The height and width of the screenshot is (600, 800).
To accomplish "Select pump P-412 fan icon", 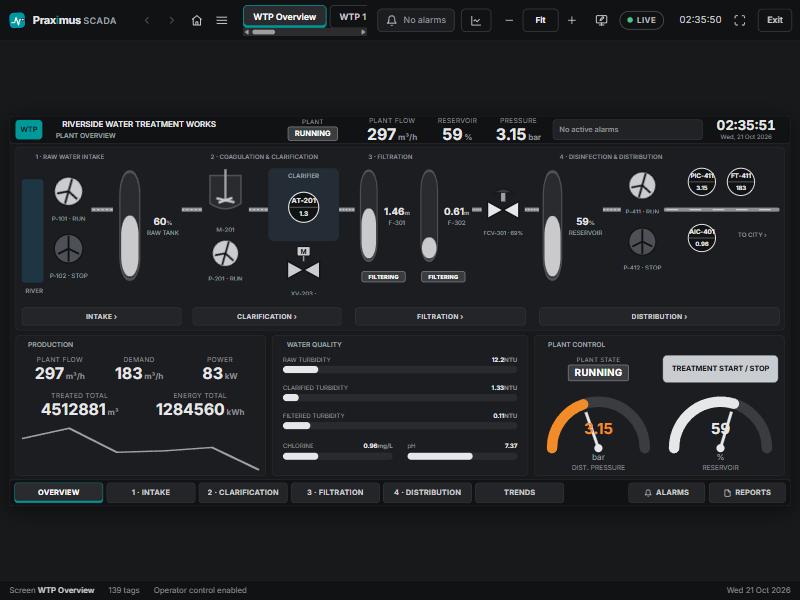I will (x=642, y=242).
